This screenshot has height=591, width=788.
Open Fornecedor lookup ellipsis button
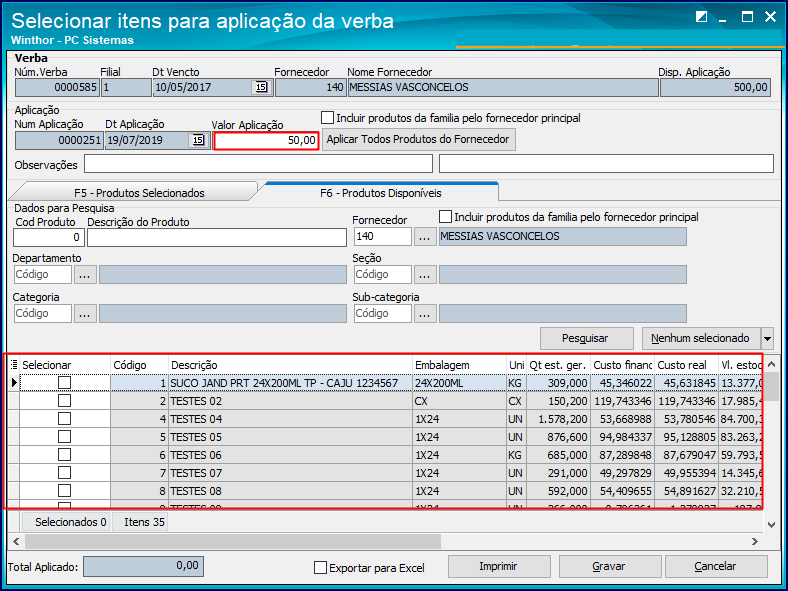(425, 237)
